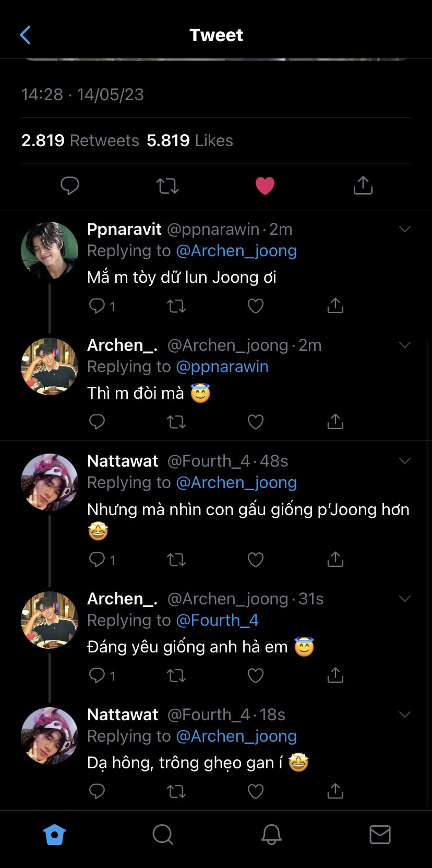
Task: Open the chevron menu on Archen's 31s reply
Action: click(x=405, y=599)
